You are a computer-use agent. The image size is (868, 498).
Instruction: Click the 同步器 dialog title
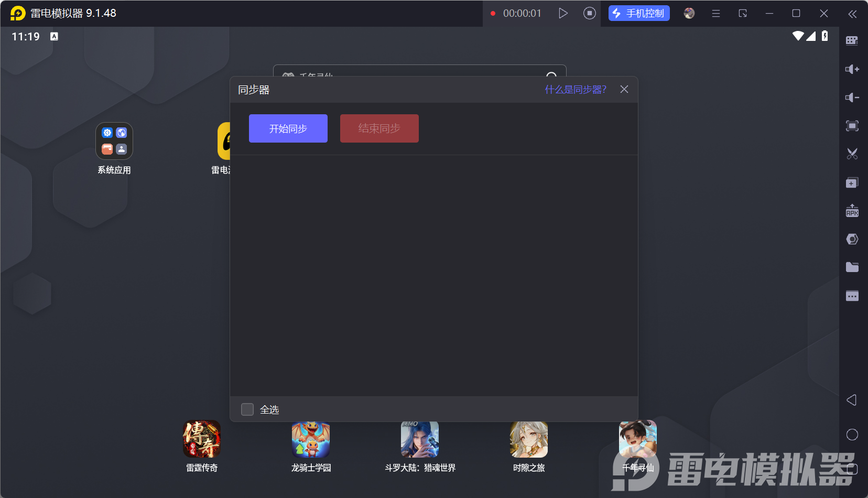(x=254, y=90)
